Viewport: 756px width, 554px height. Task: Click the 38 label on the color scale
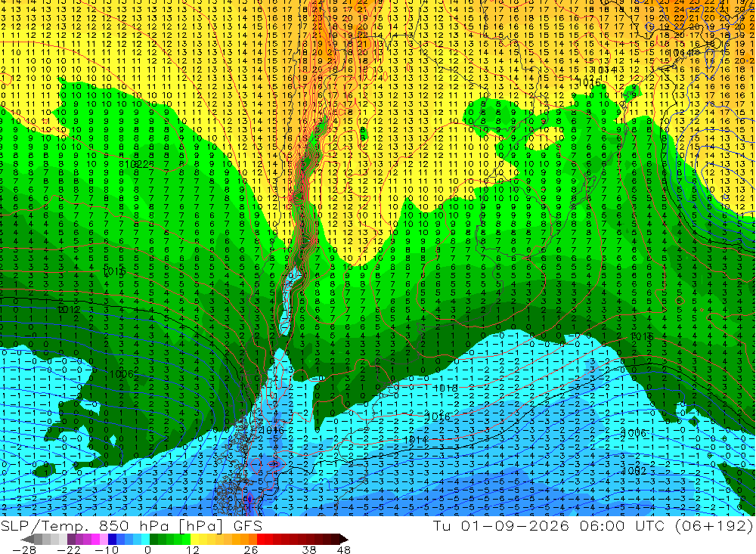309,549
